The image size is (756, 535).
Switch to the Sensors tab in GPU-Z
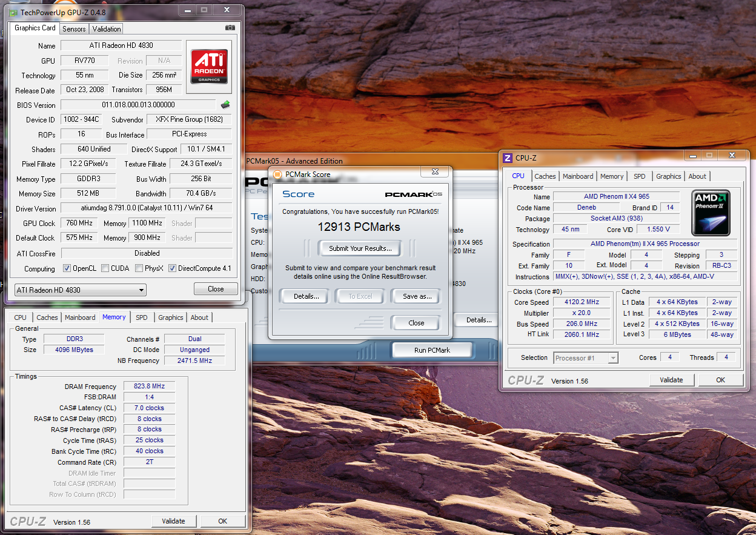pyautogui.click(x=75, y=28)
